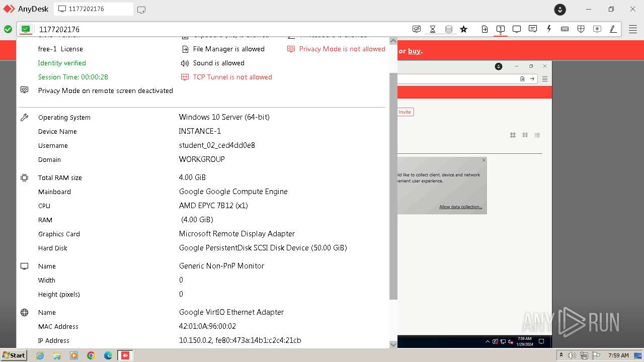The height and width of the screenshot is (362, 644).
Task: Activate the whiteboard pen icon
Action: [613, 29]
